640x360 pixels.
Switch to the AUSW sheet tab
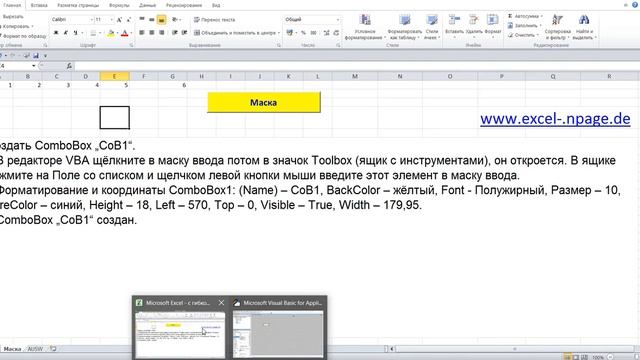35,349
